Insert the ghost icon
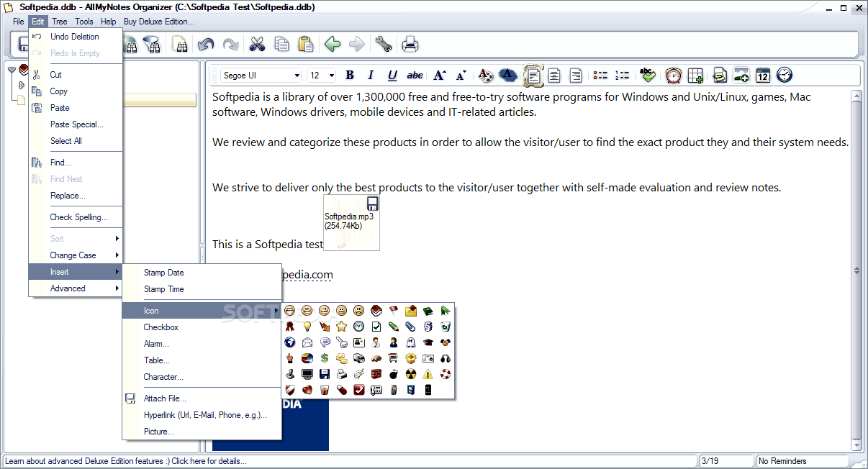The height and width of the screenshot is (469, 868). pyautogui.click(x=411, y=342)
